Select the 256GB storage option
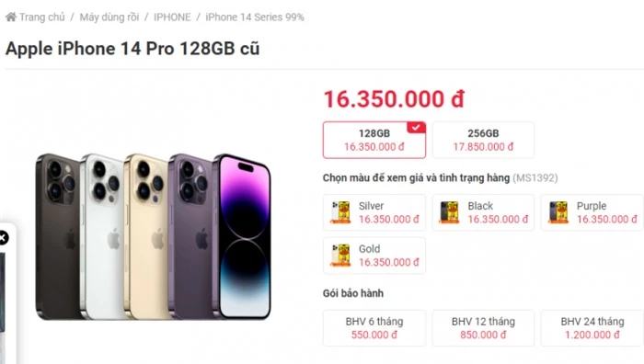644x364 pixels. pos(483,140)
